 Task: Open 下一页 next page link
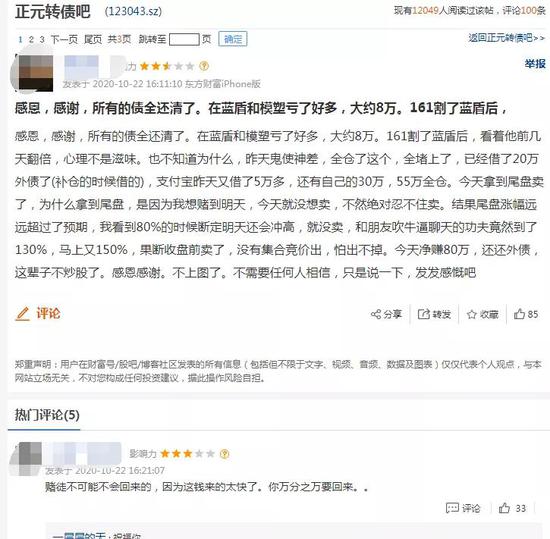[x=64, y=39]
